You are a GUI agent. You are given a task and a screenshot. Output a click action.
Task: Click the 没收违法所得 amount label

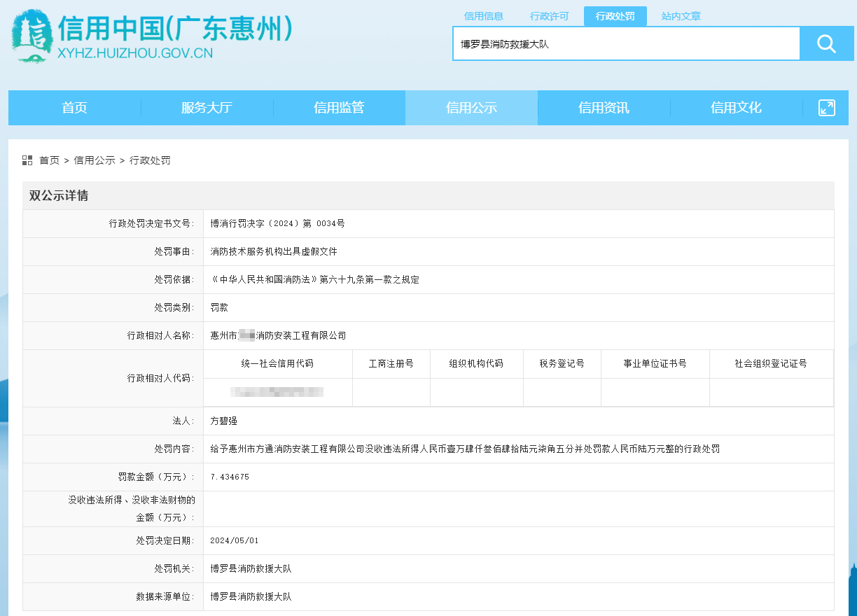(132, 509)
